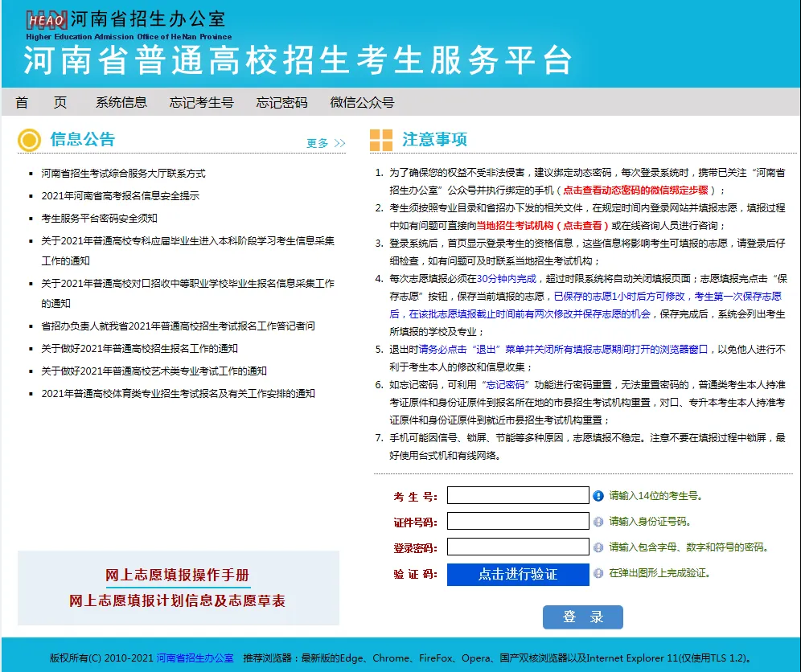Click the HEAO logo in the header
The image size is (801, 672).
click(x=47, y=20)
